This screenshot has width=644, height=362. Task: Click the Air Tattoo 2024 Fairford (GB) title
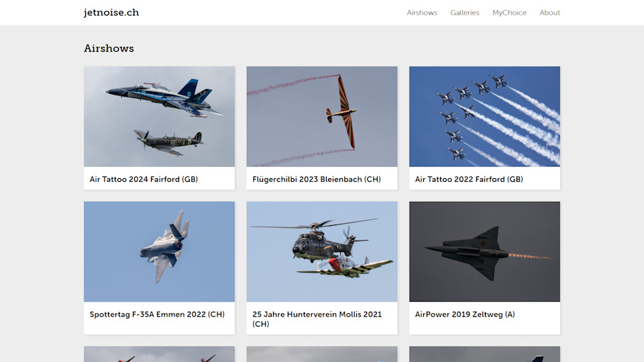point(144,180)
